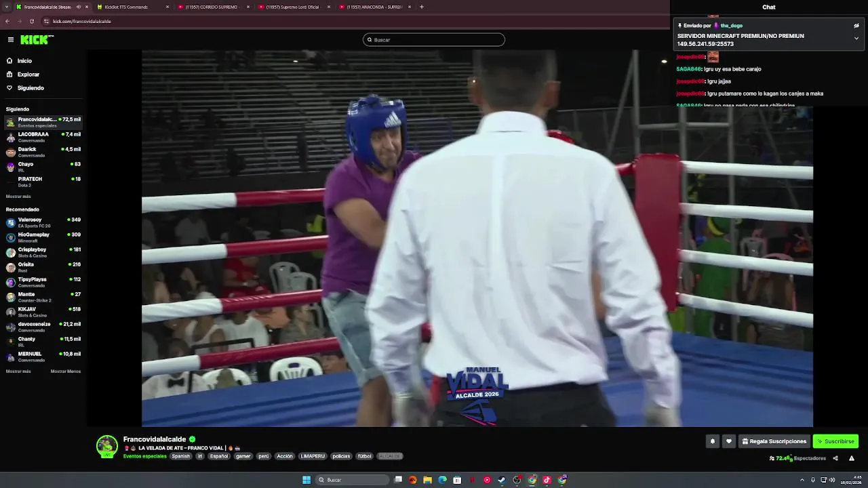This screenshot has width=868, height=488.
Task: Toggle follow with the heart button
Action: point(729,441)
